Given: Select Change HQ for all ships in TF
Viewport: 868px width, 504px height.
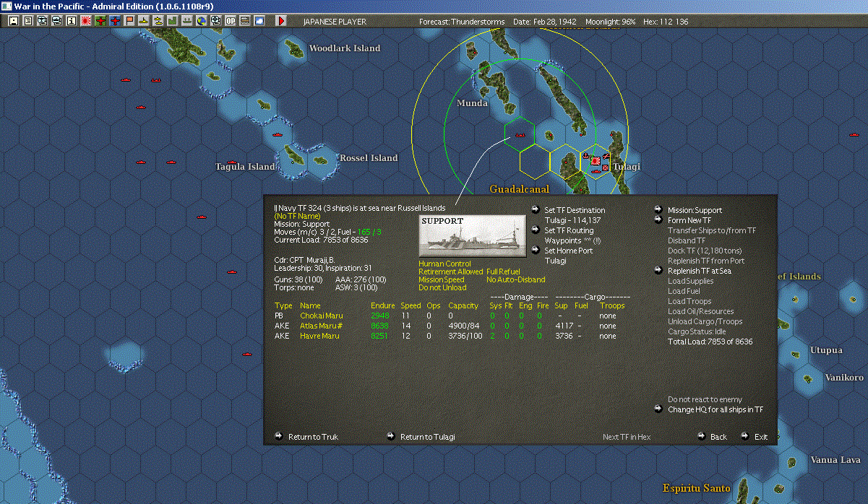Looking at the screenshot, I should click(x=716, y=409).
